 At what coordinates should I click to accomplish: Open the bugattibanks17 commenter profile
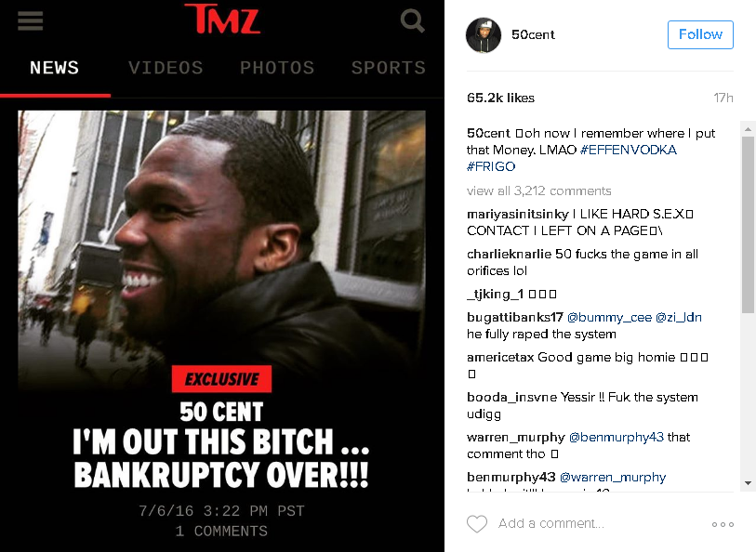coord(515,318)
